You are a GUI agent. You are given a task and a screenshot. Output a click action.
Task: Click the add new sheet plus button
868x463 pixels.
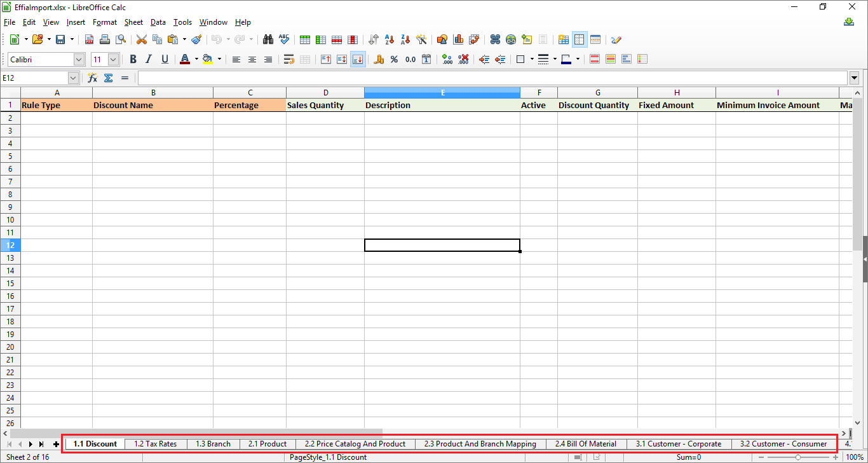56,444
